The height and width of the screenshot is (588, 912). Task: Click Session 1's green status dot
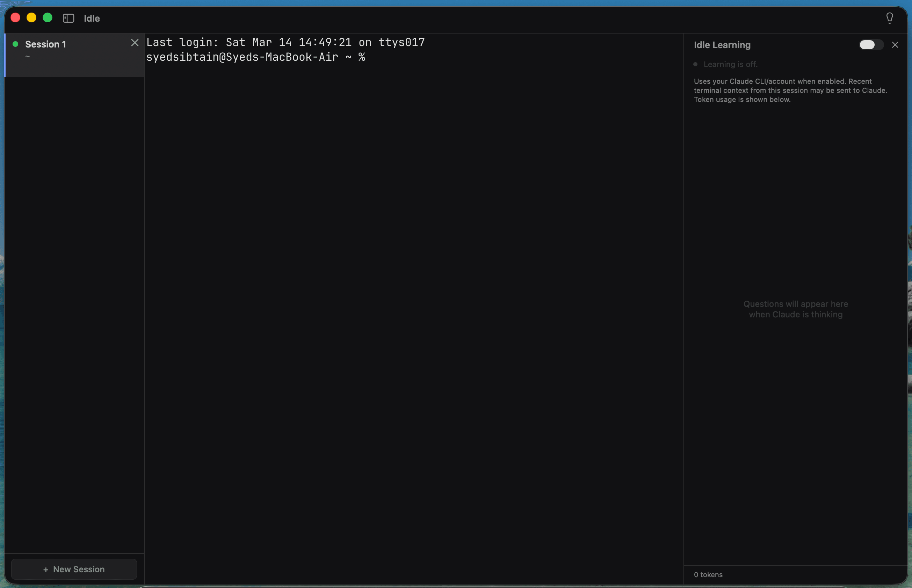[16, 44]
